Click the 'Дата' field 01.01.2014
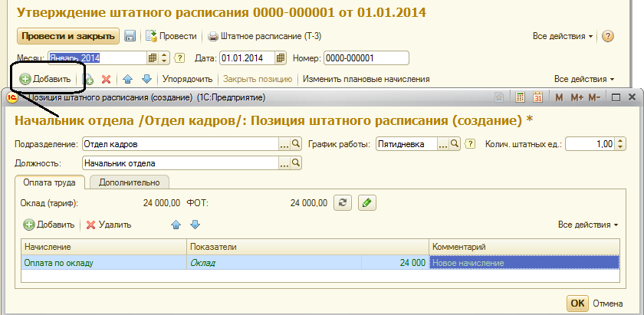Image resolution: width=644 pixels, height=315 pixels. click(247, 58)
